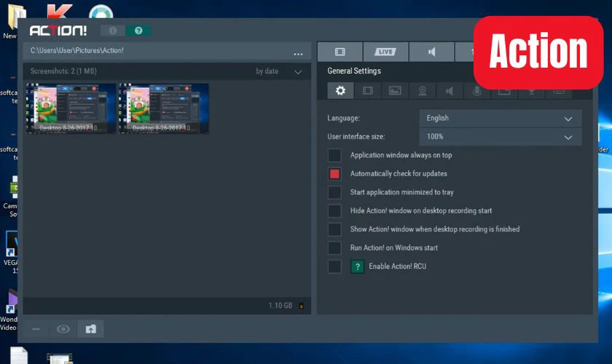Enable 'Run Action! on Windows start' checkbox
This screenshot has height=364, width=612.
334,248
